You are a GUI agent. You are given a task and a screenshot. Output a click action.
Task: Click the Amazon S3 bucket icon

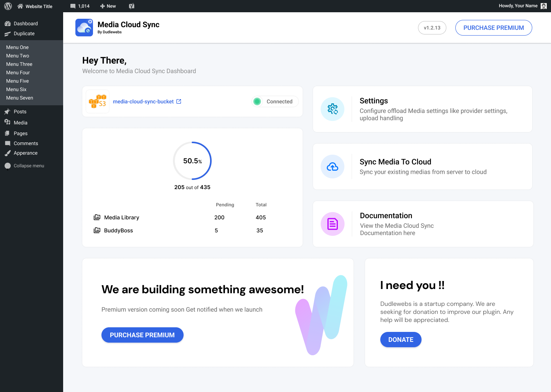click(97, 101)
